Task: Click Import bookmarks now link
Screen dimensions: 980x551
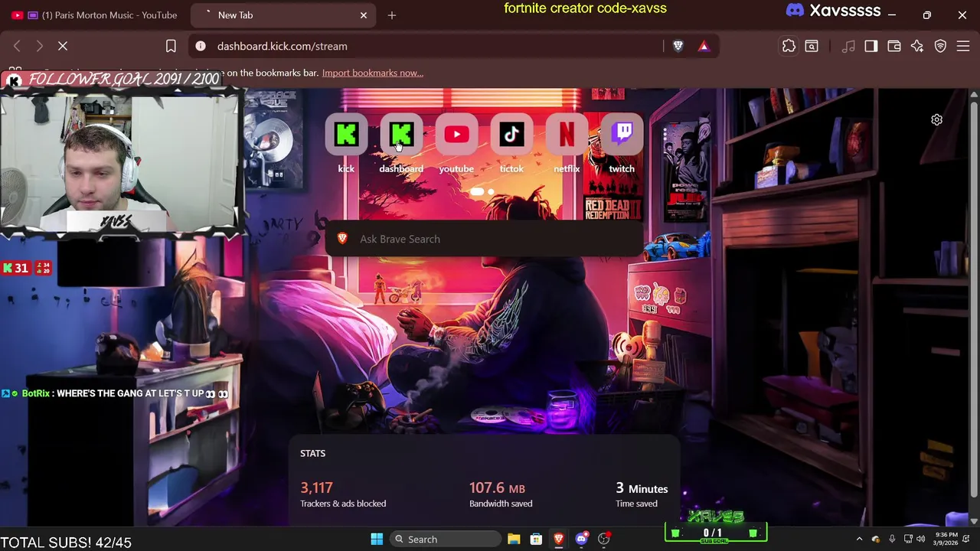Action: pos(373,73)
